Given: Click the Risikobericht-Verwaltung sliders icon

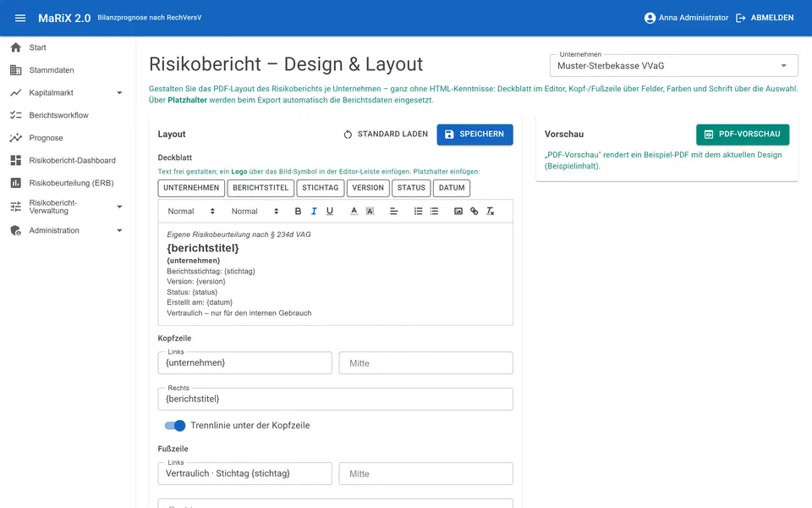Looking at the screenshot, I should [x=16, y=207].
